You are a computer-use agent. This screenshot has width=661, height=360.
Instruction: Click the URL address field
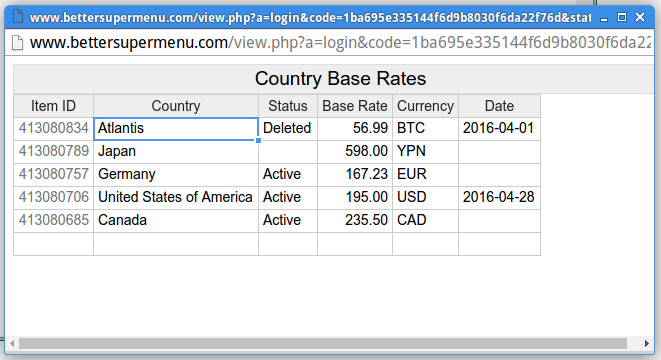coord(339,43)
